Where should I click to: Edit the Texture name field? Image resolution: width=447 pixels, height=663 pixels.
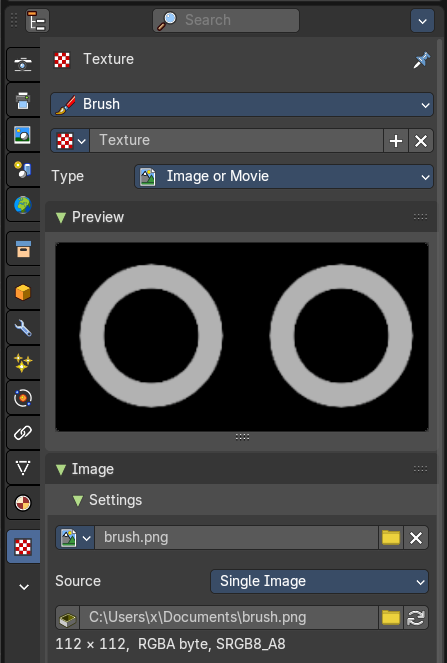(x=236, y=140)
